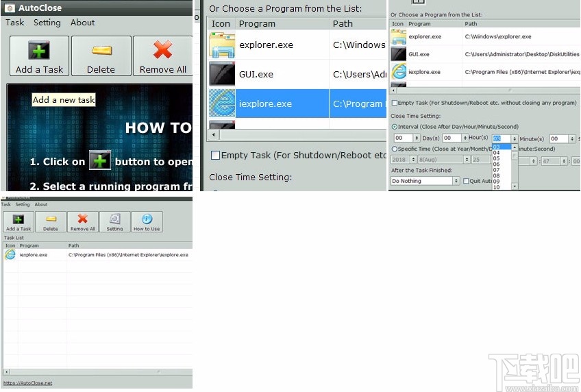Click Add a Task in Task List window
The width and height of the screenshot is (581, 392).
pos(18,222)
